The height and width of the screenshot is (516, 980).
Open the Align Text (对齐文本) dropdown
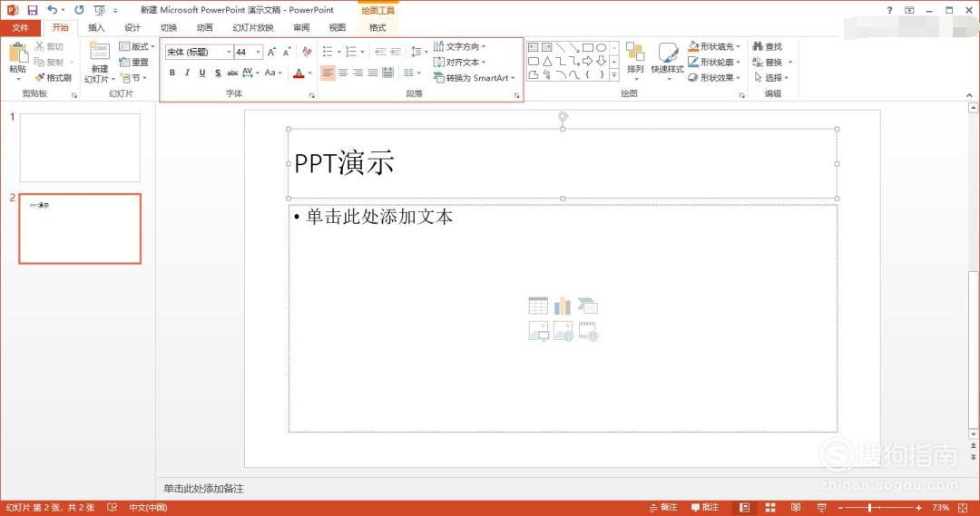point(459,62)
